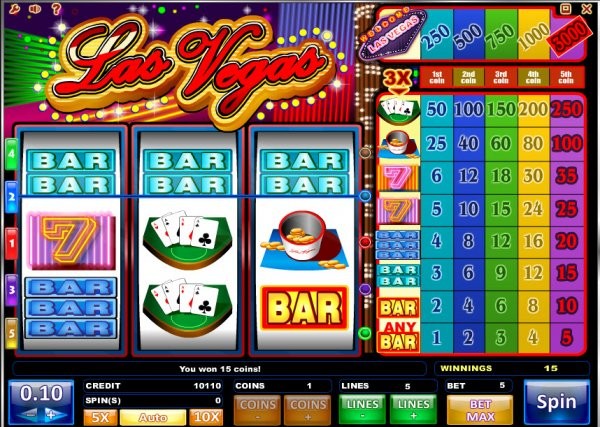The height and width of the screenshot is (427, 600).
Task: Decrease lines with LINES minus button
Action: click(x=362, y=410)
